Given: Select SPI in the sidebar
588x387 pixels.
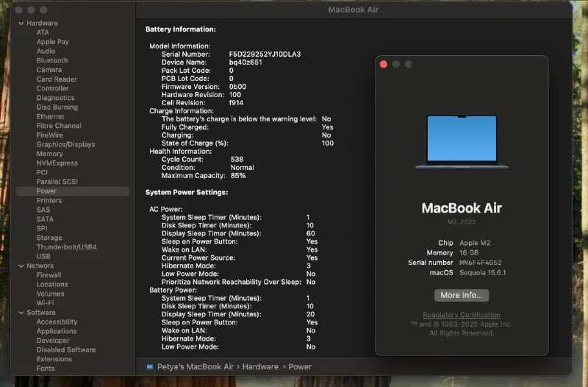Looking at the screenshot, I should click(x=42, y=229).
